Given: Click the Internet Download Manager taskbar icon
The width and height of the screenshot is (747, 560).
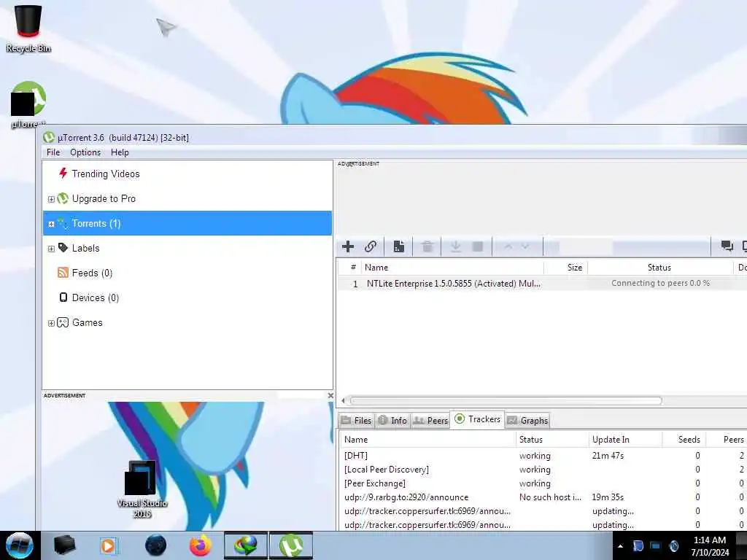Looking at the screenshot, I should pyautogui.click(x=247, y=545).
